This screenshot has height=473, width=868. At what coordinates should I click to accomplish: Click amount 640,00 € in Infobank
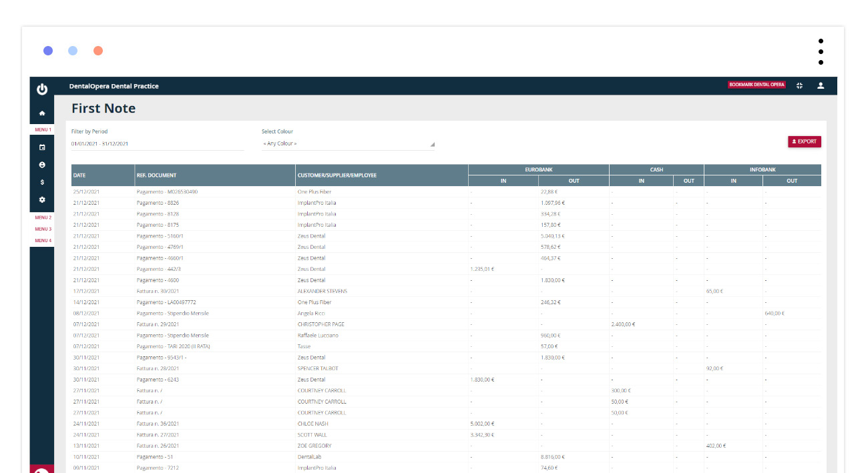click(775, 314)
